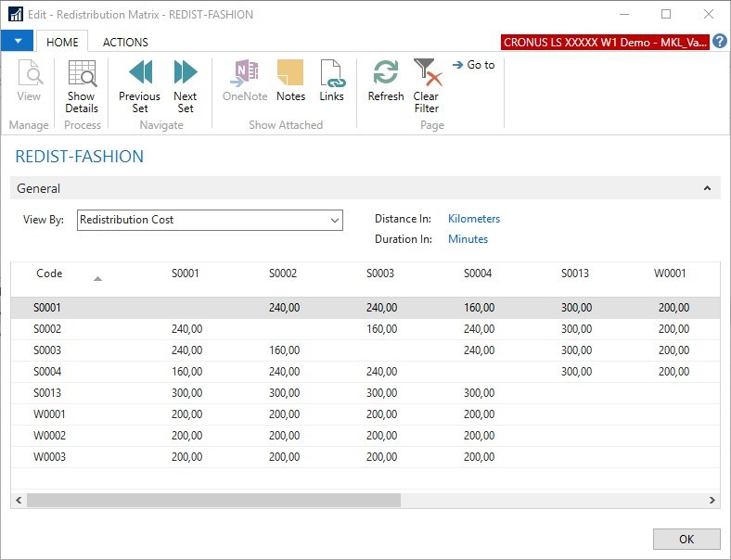Refresh the redistribution matrix page
This screenshot has height=560, width=731.
(x=386, y=74)
